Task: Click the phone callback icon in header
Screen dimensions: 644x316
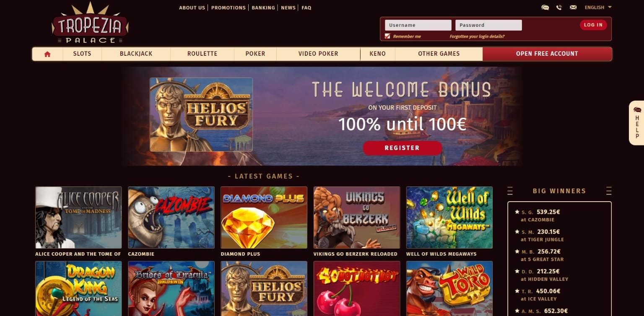Action: pyautogui.click(x=559, y=8)
